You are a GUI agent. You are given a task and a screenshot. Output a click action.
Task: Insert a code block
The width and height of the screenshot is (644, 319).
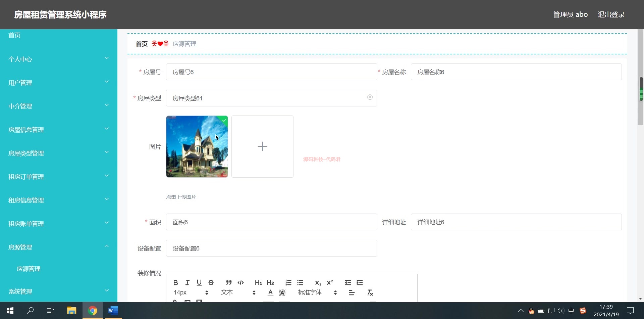(x=240, y=283)
